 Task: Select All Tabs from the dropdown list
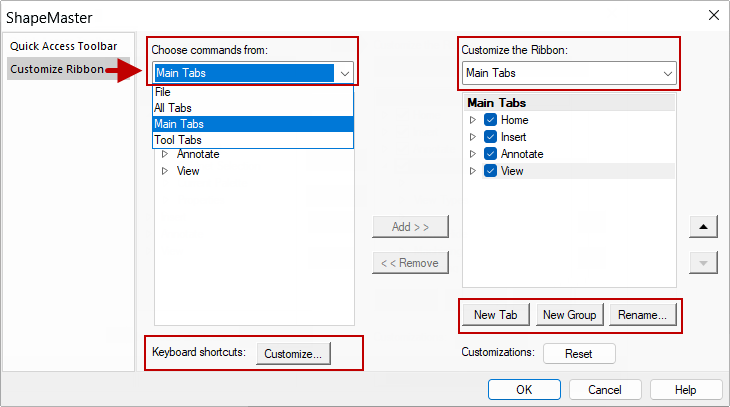point(253,108)
